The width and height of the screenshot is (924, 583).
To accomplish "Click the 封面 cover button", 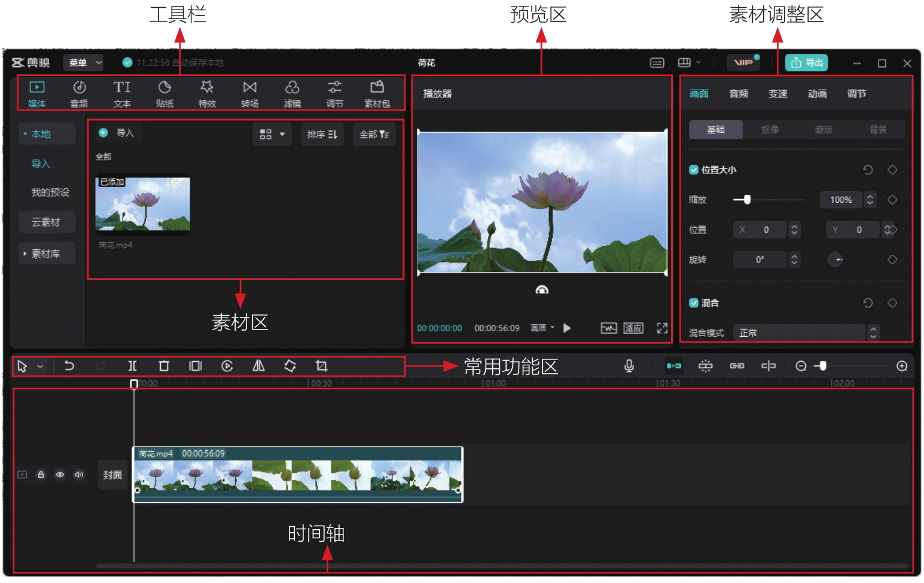I will [112, 475].
